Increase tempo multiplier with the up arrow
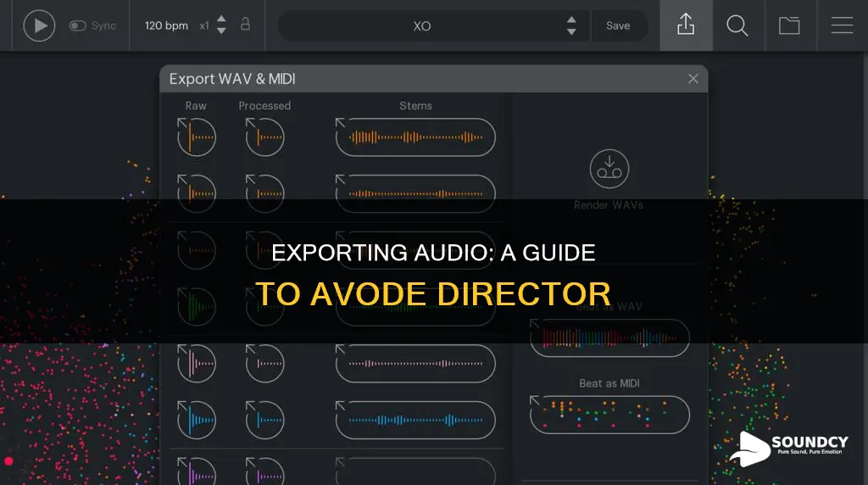868x485 pixels. [221, 20]
